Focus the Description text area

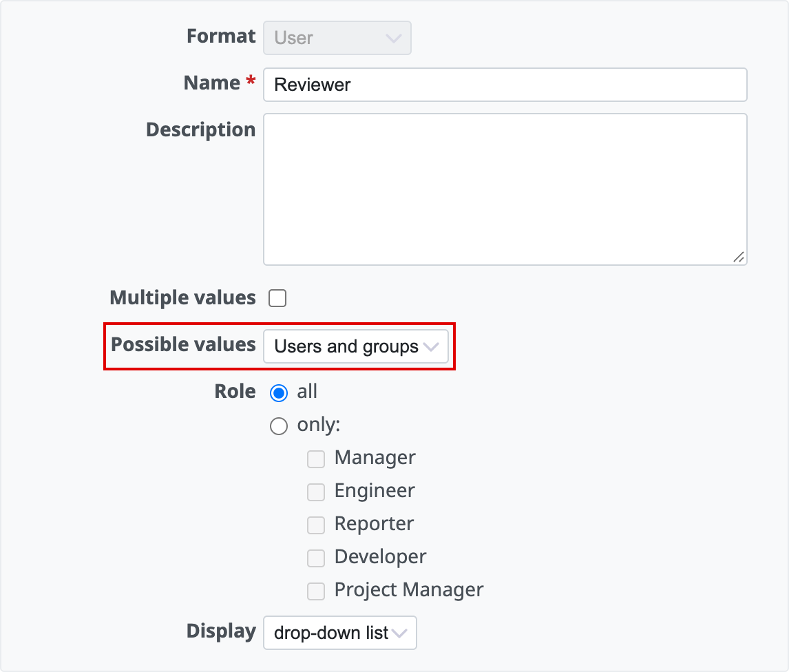click(x=505, y=189)
